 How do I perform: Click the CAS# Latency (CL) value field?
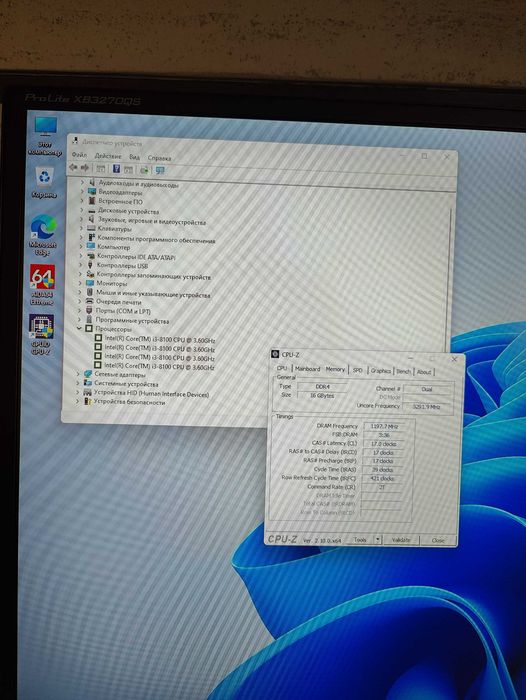[x=384, y=444]
